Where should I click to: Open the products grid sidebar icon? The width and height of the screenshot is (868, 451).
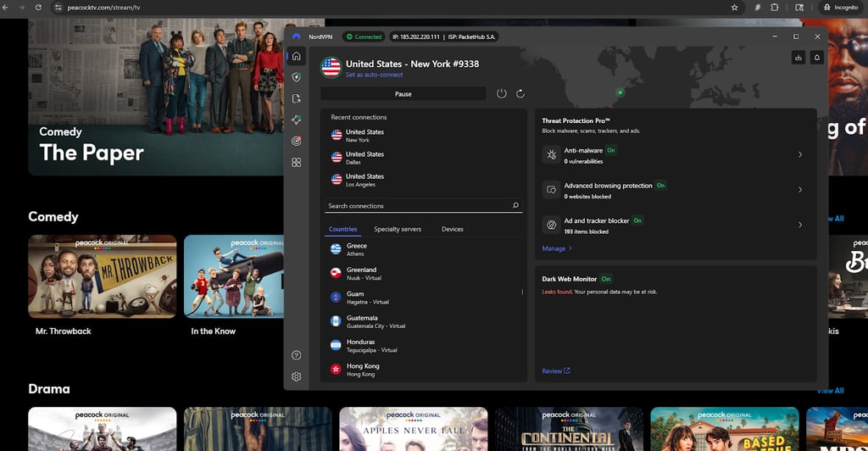coord(296,162)
